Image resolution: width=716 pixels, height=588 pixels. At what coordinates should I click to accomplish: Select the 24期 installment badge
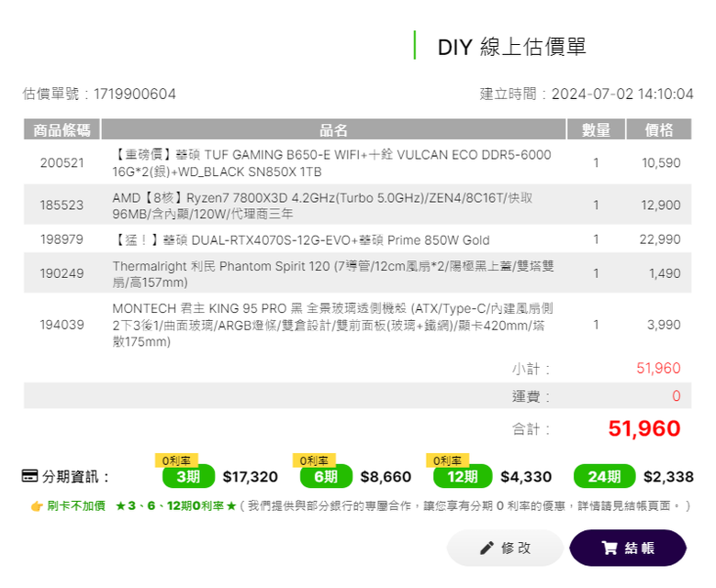pyautogui.click(x=604, y=476)
